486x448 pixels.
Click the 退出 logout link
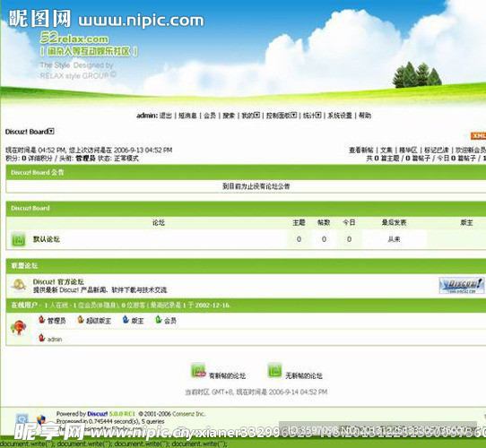[x=166, y=116]
